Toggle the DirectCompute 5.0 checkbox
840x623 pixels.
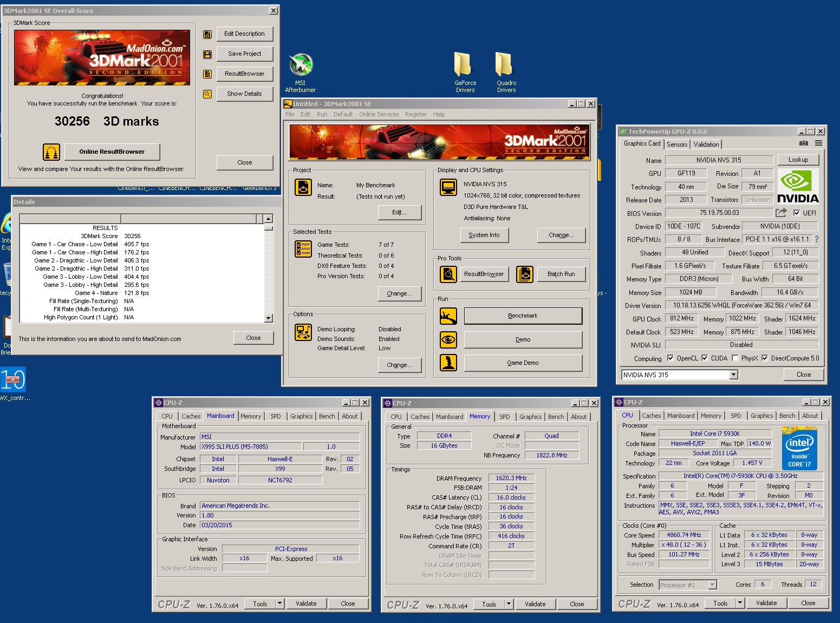pyautogui.click(x=765, y=358)
